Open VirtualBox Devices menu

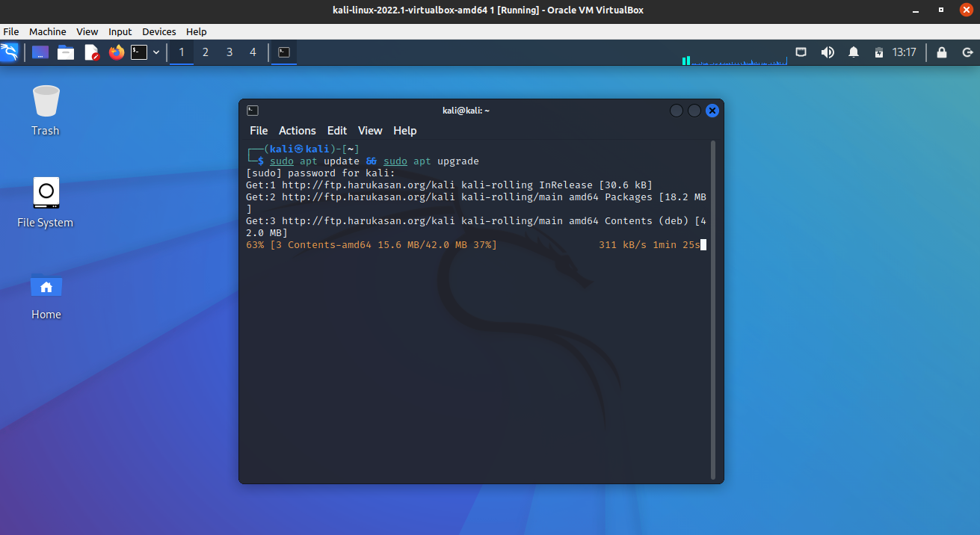tap(159, 31)
